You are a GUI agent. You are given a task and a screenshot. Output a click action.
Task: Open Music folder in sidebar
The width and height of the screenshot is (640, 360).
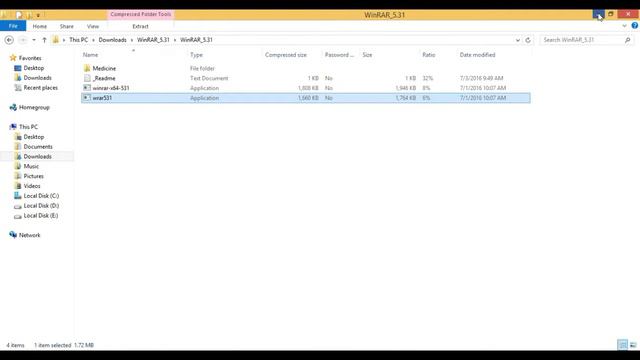tap(31, 166)
